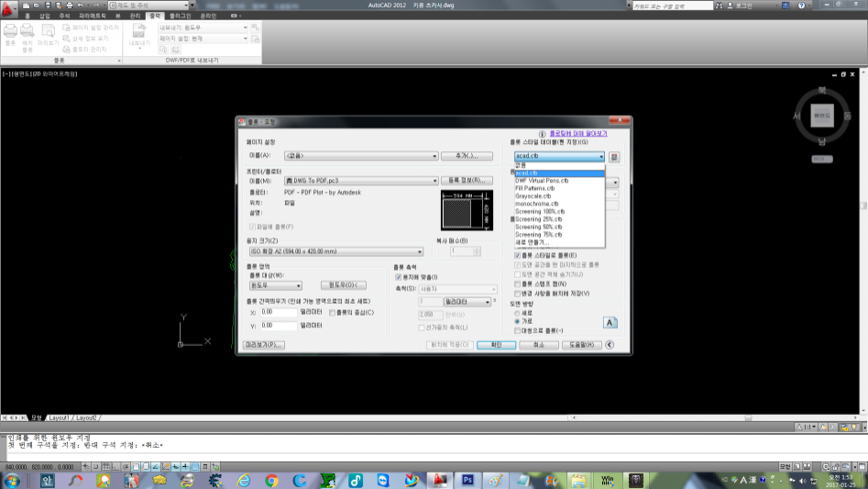
Task: Open the printer/plotter name dropdown (DWG To PDF.pc3)
Action: [x=361, y=181]
